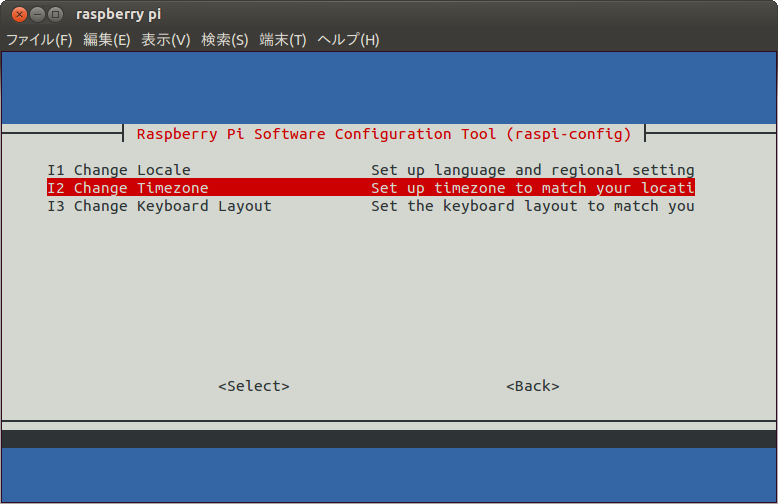Screen dimensions: 778x504
Task: Click the <Select> button
Action: (254, 386)
